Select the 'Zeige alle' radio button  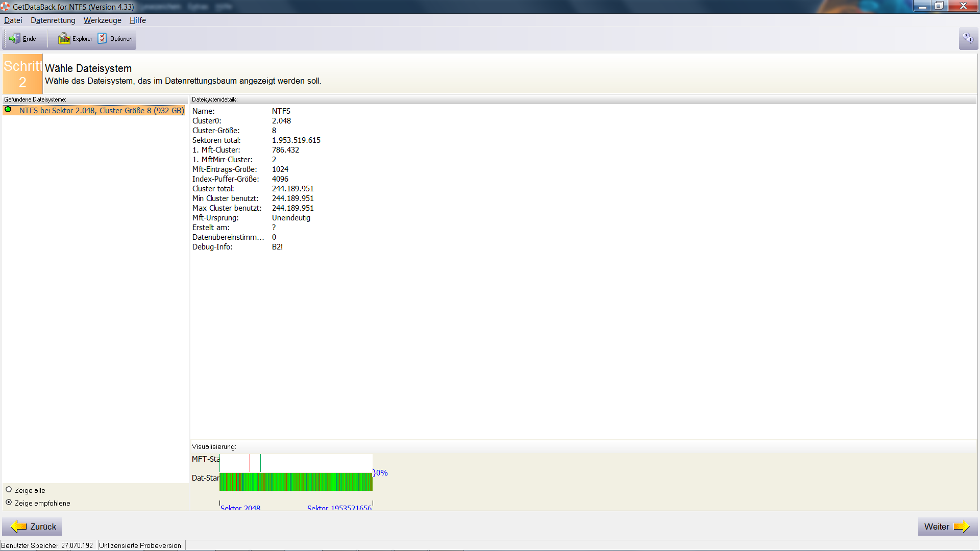click(x=9, y=490)
